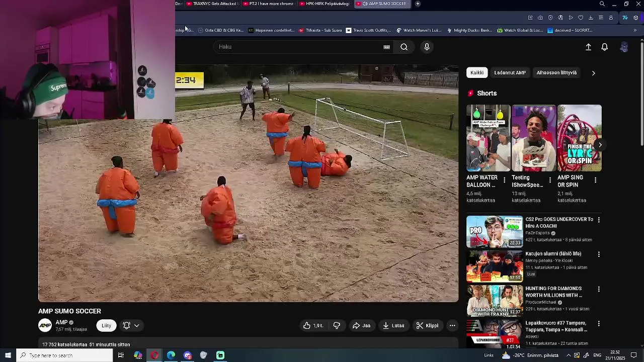Open the AMP channel name link
Image resolution: width=644 pixels, height=362 pixels.
pos(62,322)
